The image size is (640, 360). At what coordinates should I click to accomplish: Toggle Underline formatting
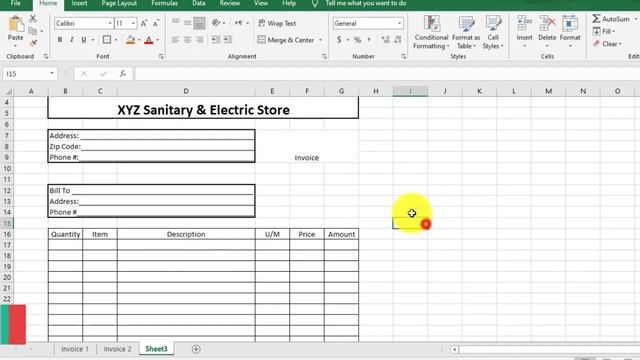coord(84,40)
